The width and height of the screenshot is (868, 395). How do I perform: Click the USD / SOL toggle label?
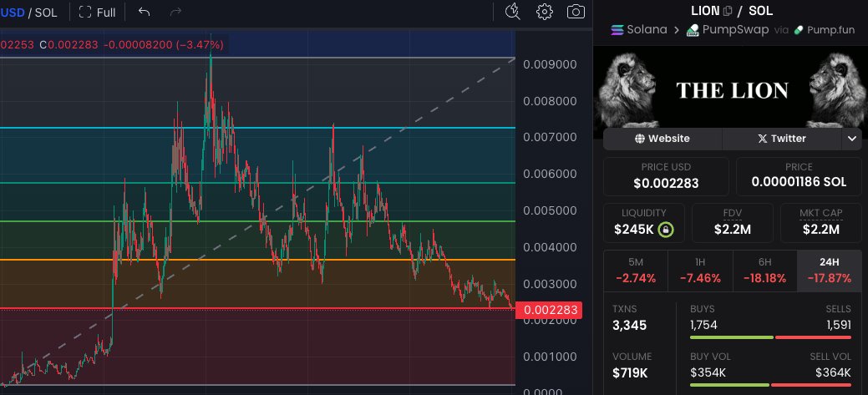(28, 13)
